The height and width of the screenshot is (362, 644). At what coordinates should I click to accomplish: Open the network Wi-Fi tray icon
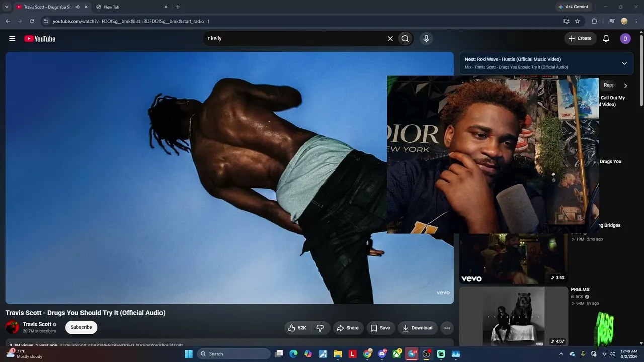click(604, 354)
